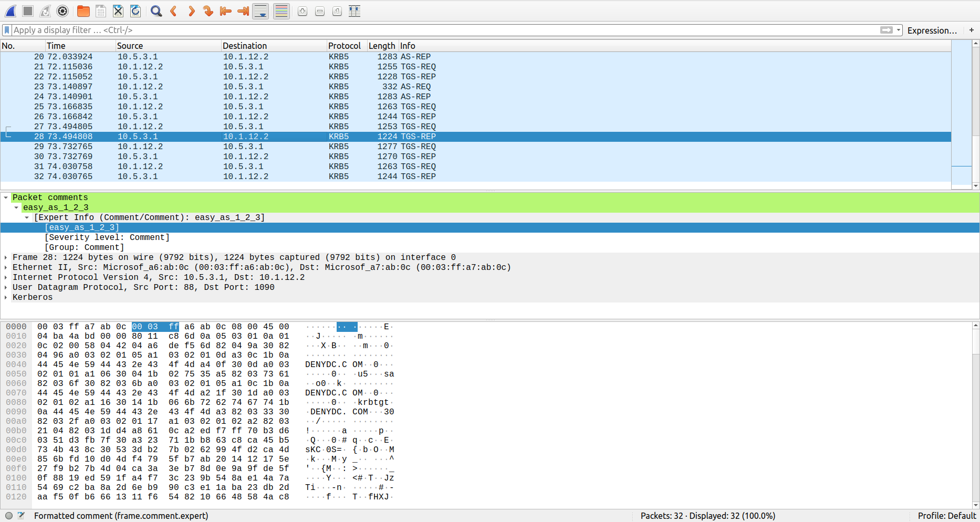Select packet 25 TGS-REQ length 1263

tap(476, 107)
